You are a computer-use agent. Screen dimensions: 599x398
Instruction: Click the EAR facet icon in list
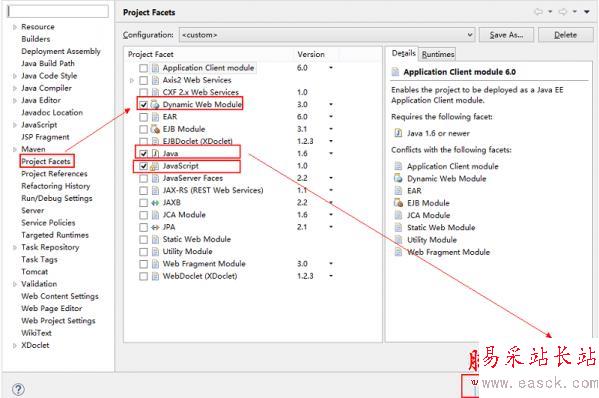click(x=155, y=117)
